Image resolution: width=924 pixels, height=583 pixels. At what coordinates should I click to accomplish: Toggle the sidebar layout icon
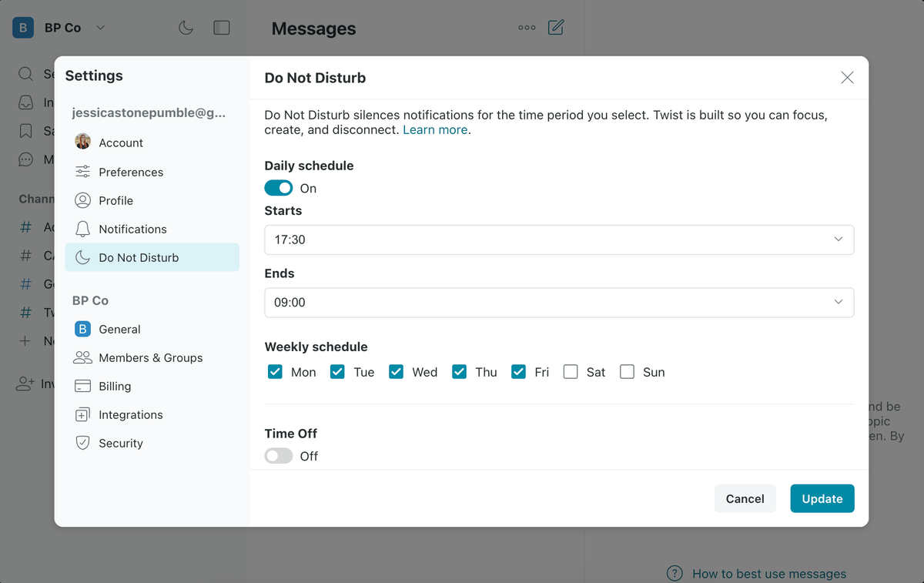[x=222, y=28]
